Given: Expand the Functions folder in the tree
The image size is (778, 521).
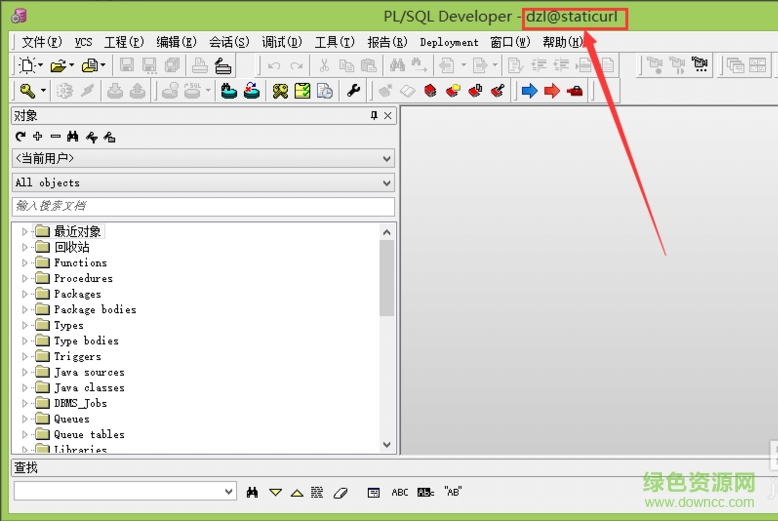Looking at the screenshot, I should (x=25, y=263).
